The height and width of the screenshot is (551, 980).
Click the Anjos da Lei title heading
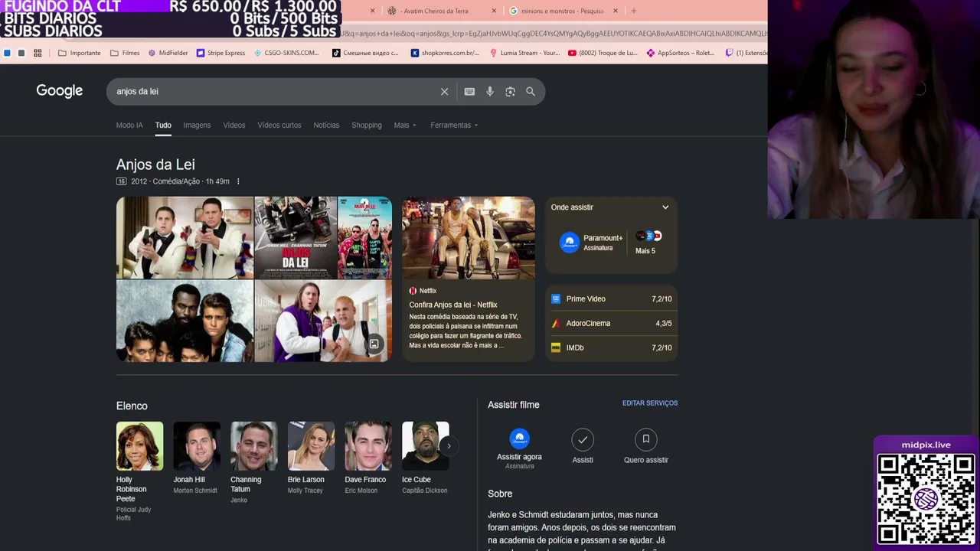[x=155, y=165]
